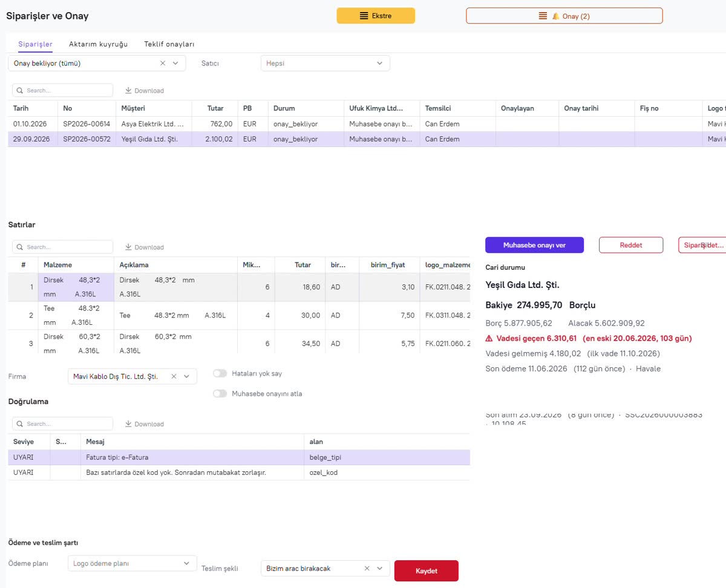Select order SP2026-00614 row number
Screen dimensions: 726x588
87,124
